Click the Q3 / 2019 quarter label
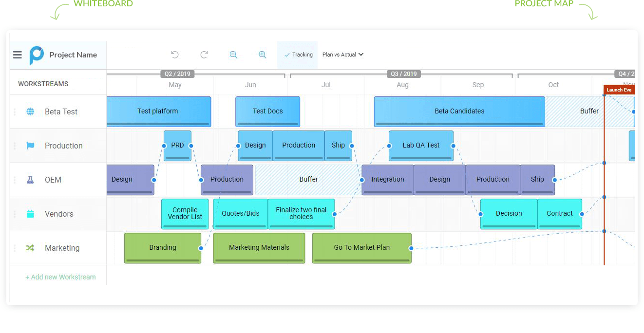 pyautogui.click(x=404, y=74)
